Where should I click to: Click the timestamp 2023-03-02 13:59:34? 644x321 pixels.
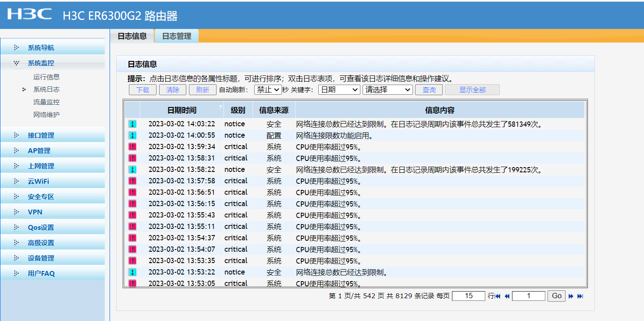(x=182, y=147)
